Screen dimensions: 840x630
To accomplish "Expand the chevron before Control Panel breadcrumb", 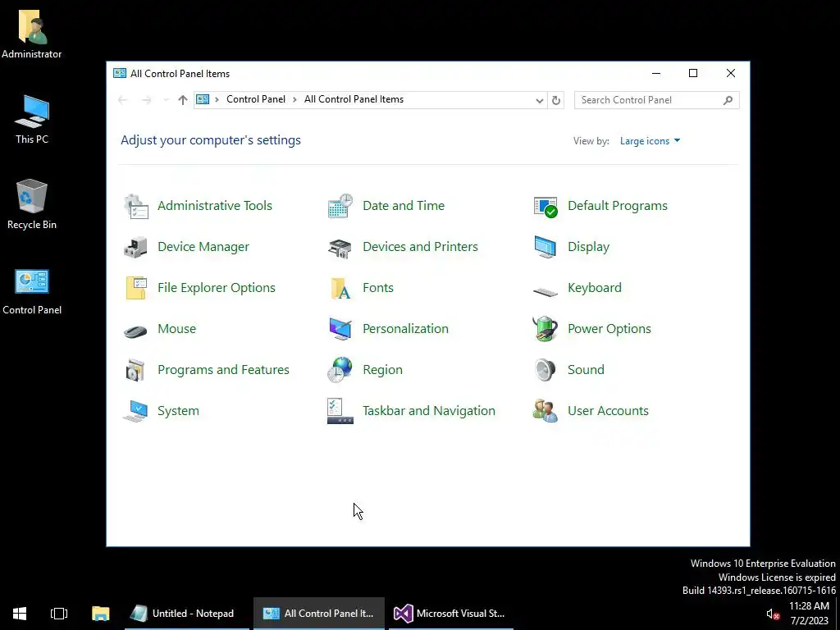I will point(217,99).
